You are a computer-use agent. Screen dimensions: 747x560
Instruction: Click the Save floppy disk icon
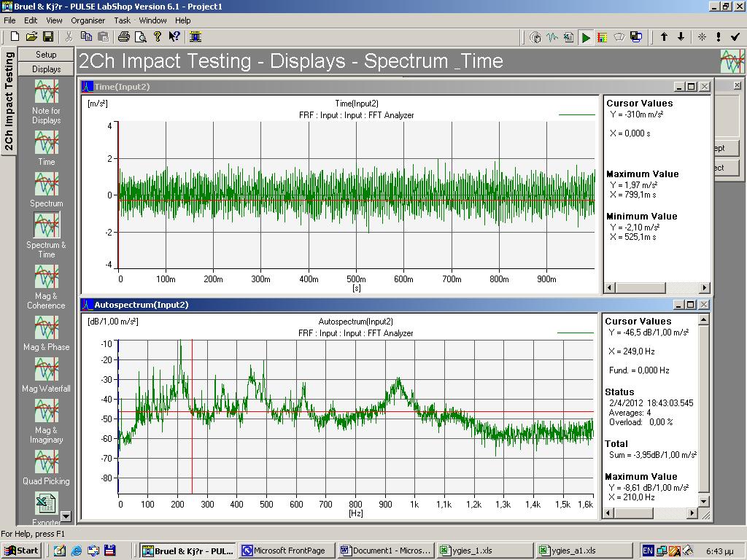point(48,36)
